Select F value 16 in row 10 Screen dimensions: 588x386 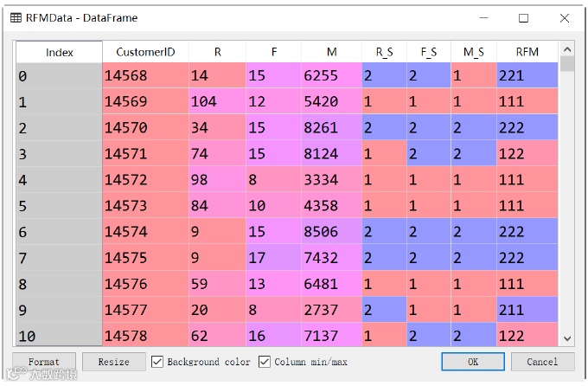274,335
